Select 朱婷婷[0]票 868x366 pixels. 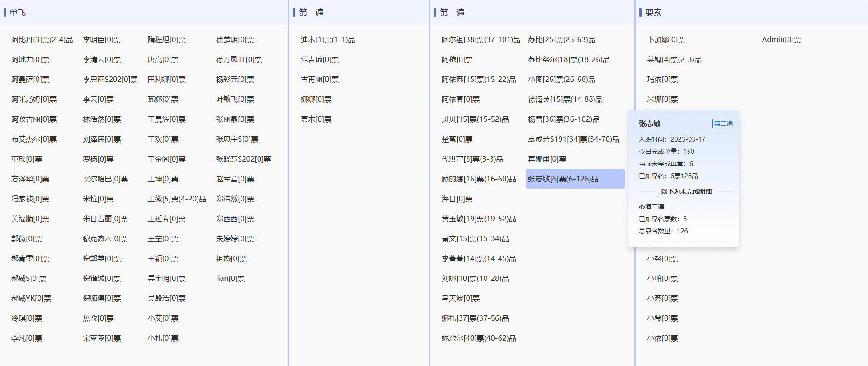point(235,239)
